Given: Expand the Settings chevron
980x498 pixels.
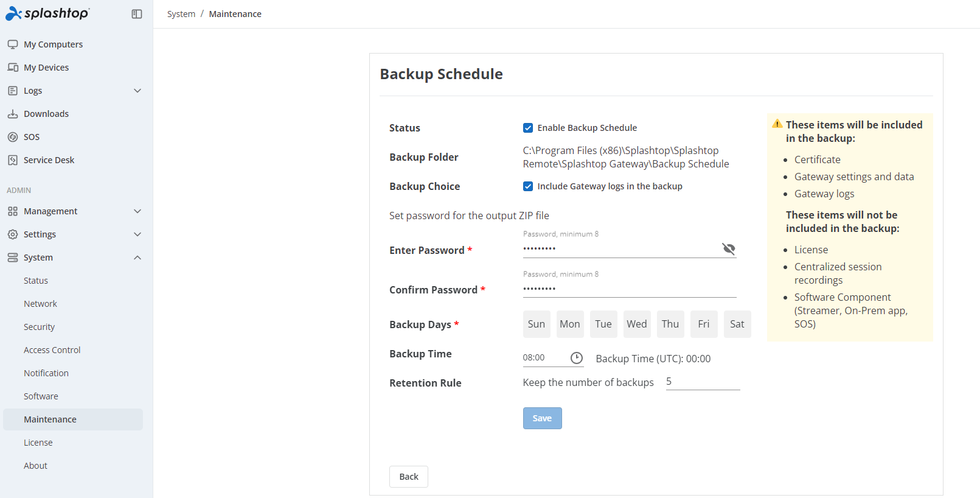Looking at the screenshot, I should tap(137, 234).
